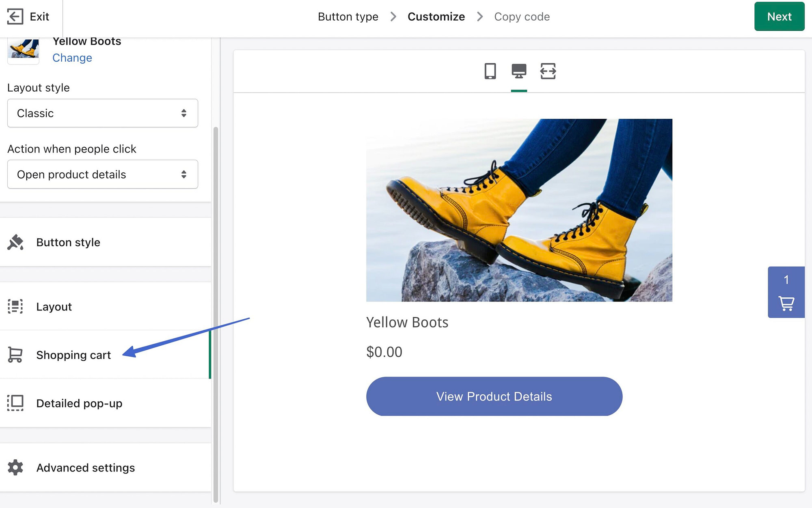Image resolution: width=812 pixels, height=508 pixels.
Task: Open the Action when people click dropdown
Action: pyautogui.click(x=102, y=174)
